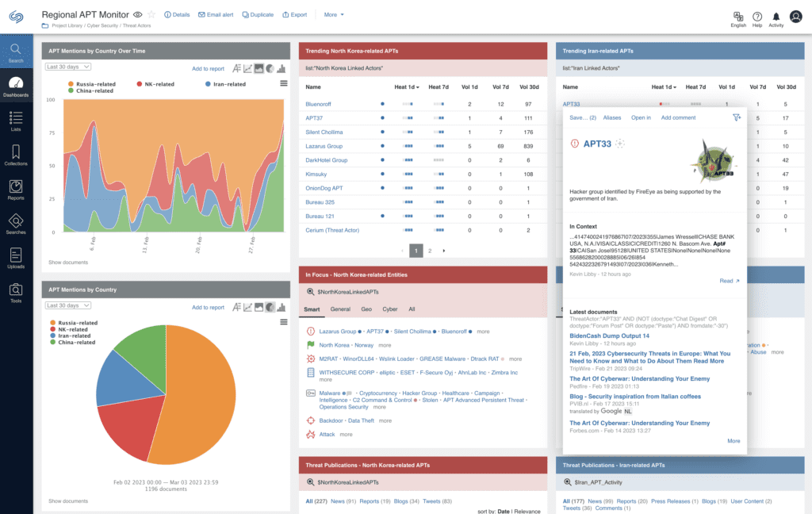This screenshot has width=812, height=514.
Task: Switch Over Time chart to bar chart view
Action: [x=282, y=68]
